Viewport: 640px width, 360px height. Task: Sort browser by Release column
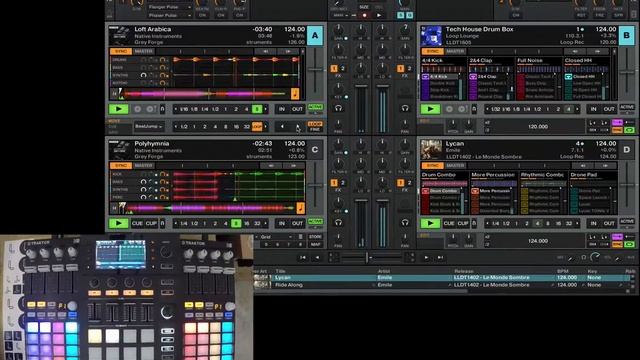click(x=464, y=271)
